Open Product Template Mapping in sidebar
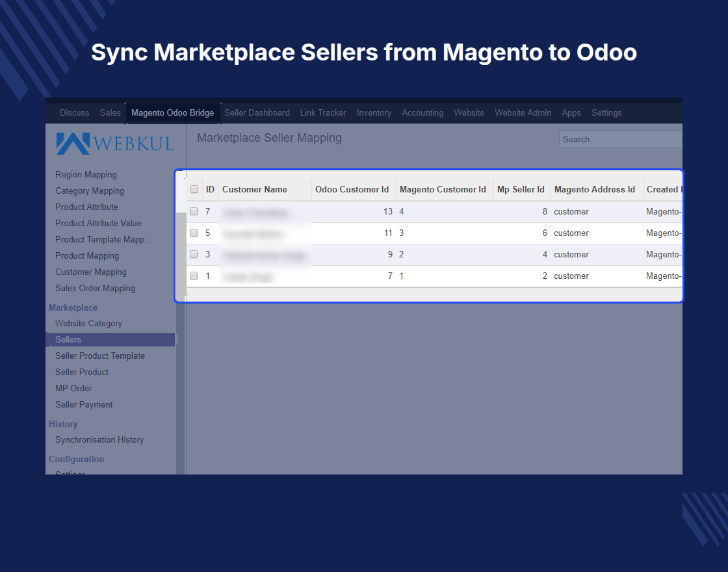728x572 pixels. click(x=103, y=240)
